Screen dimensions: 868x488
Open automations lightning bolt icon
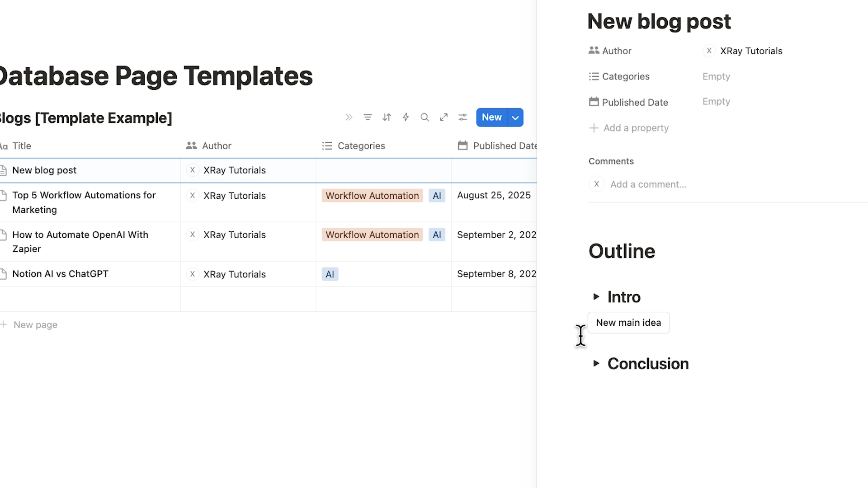point(406,117)
